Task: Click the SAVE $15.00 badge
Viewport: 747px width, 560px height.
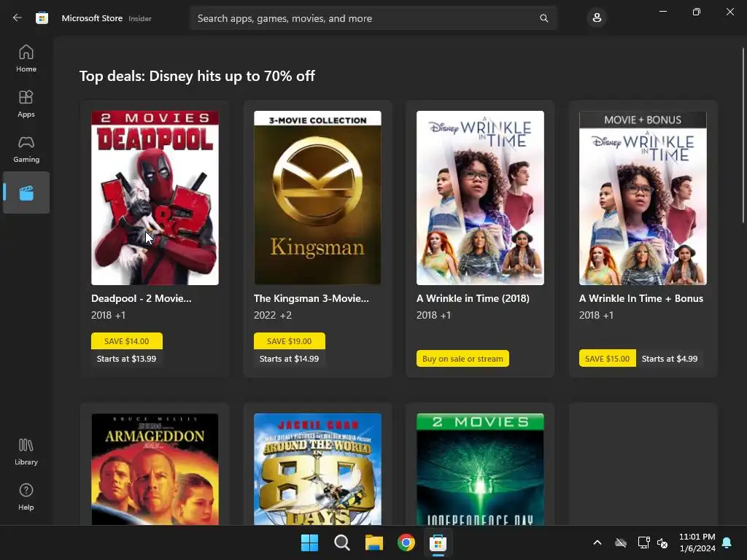Action: click(608, 359)
